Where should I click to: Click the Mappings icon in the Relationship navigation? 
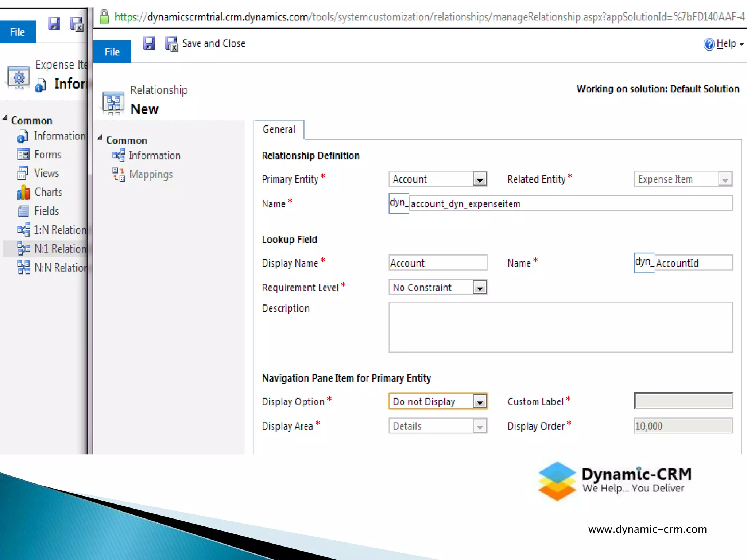(x=118, y=174)
